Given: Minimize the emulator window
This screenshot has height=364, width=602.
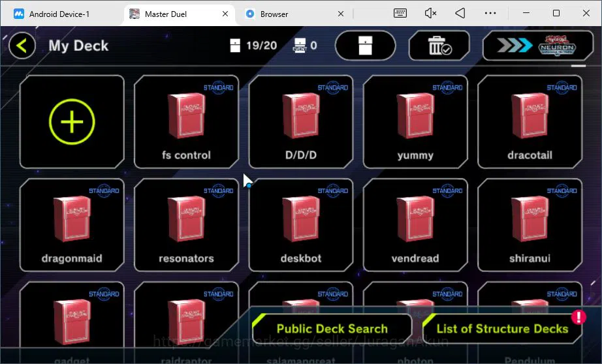Looking at the screenshot, I should [526, 14].
